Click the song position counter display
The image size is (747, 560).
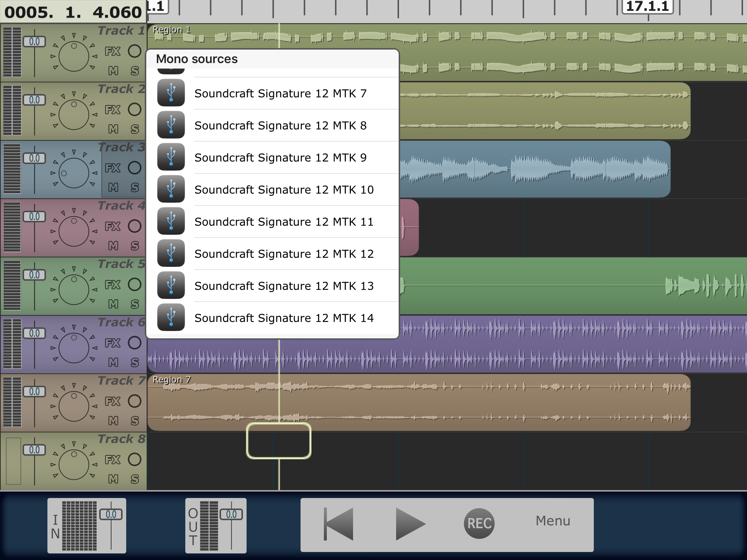(73, 12)
